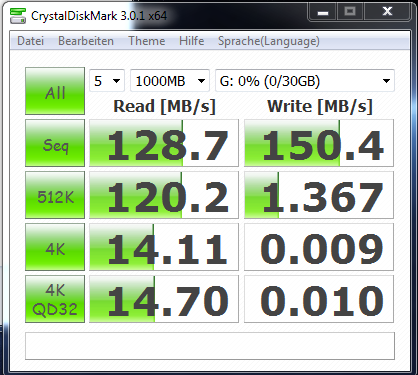Viewport: 418px width, 375px height.
Task: Click the 512K write result 1.367
Action: (x=319, y=195)
